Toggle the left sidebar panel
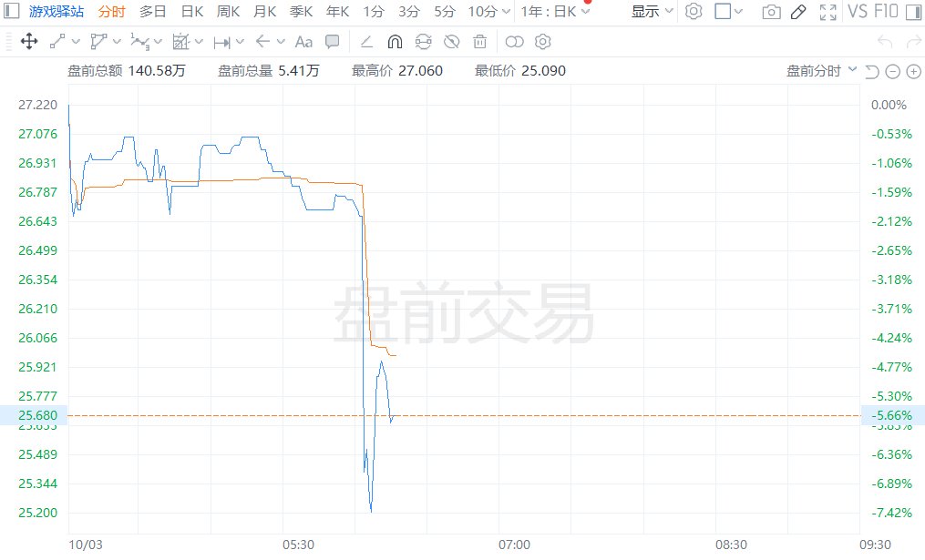 click(10, 12)
